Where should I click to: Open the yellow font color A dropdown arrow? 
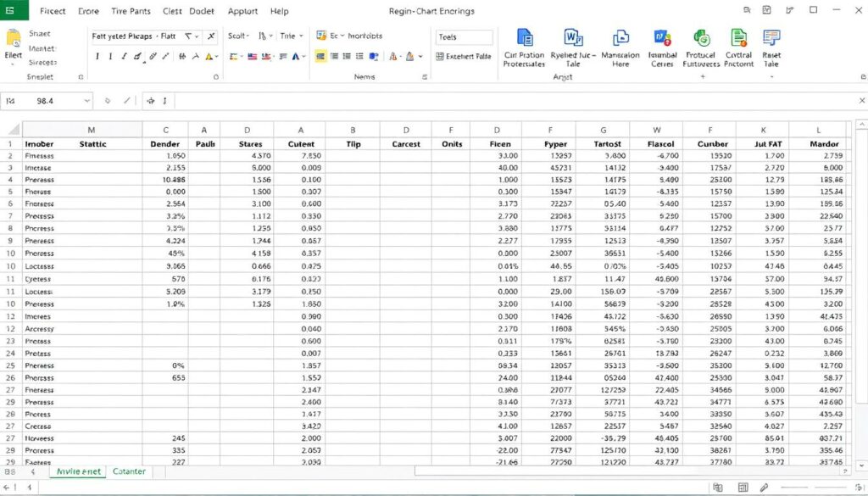point(216,57)
